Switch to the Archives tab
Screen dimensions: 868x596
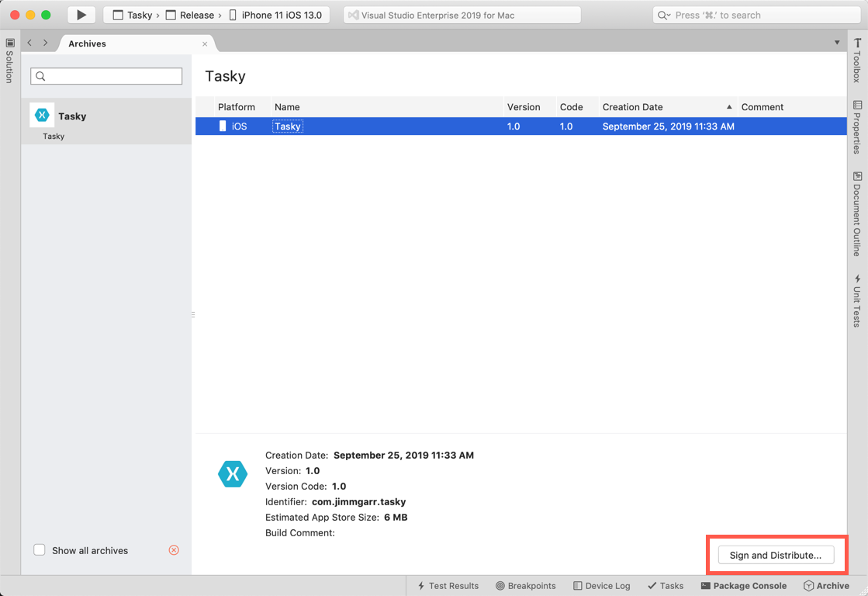pyautogui.click(x=87, y=43)
